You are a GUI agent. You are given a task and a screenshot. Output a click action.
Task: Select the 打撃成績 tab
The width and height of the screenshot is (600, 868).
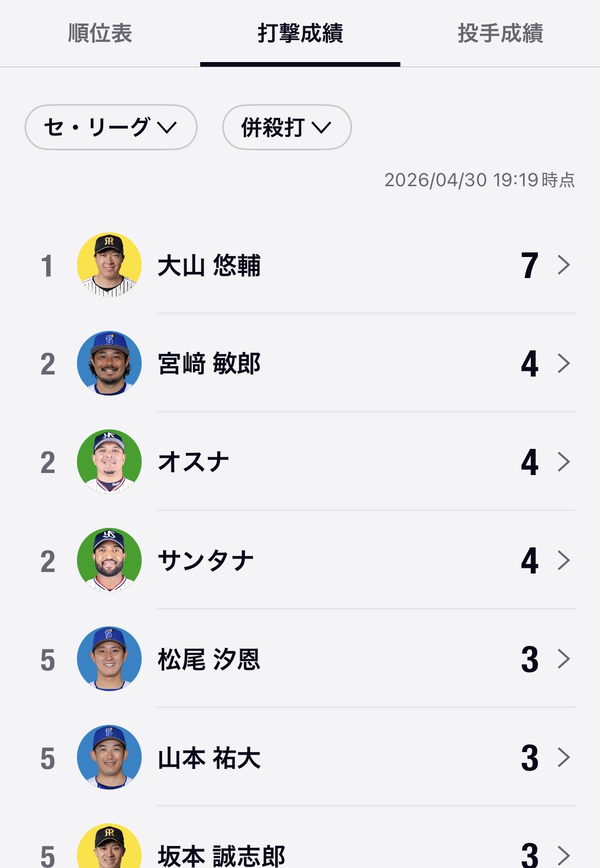[x=300, y=33]
